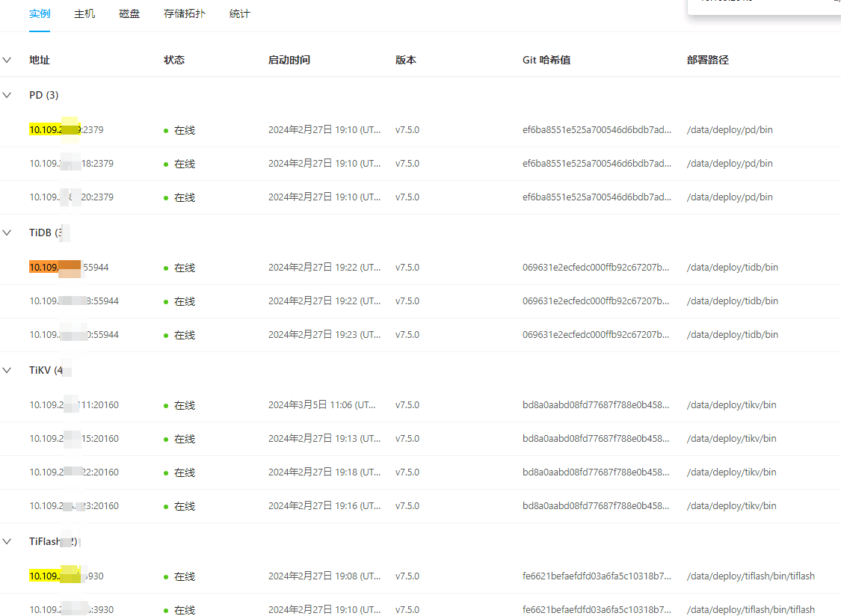This screenshot has width=841, height=616.
Task: Click TiKV start time 19:16
Action: click(x=324, y=506)
